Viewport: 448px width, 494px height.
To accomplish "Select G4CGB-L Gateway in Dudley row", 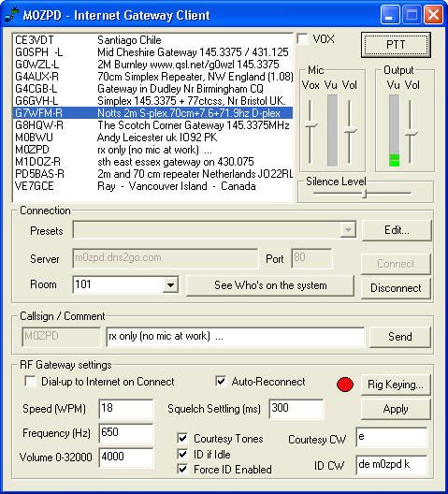I will click(153, 89).
